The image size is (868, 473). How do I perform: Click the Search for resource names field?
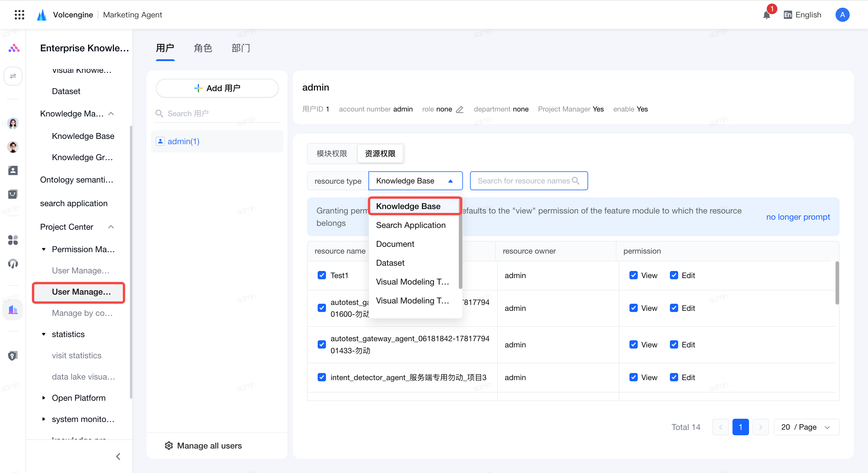click(x=529, y=181)
